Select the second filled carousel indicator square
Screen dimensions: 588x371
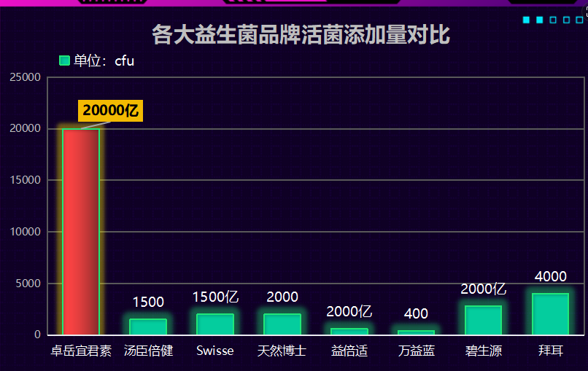click(540, 20)
